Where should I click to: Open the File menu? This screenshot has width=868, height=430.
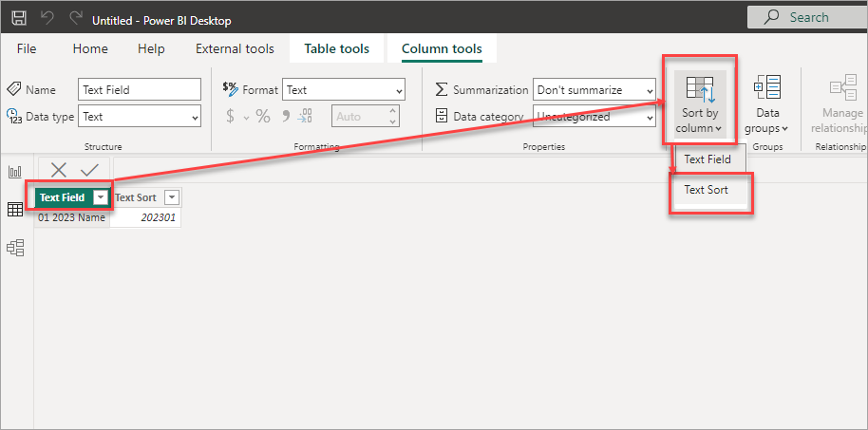(x=27, y=48)
